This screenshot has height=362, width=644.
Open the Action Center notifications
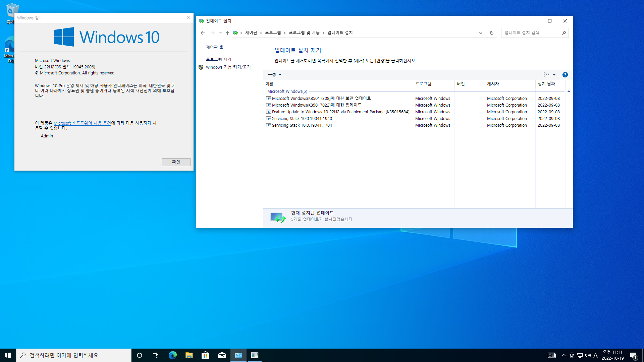tap(633, 355)
